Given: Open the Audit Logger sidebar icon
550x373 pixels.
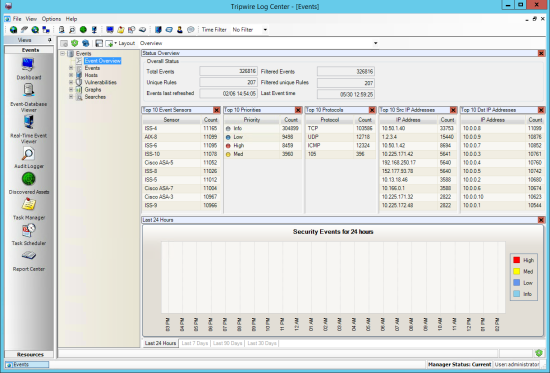Looking at the screenshot, I should click(28, 158).
